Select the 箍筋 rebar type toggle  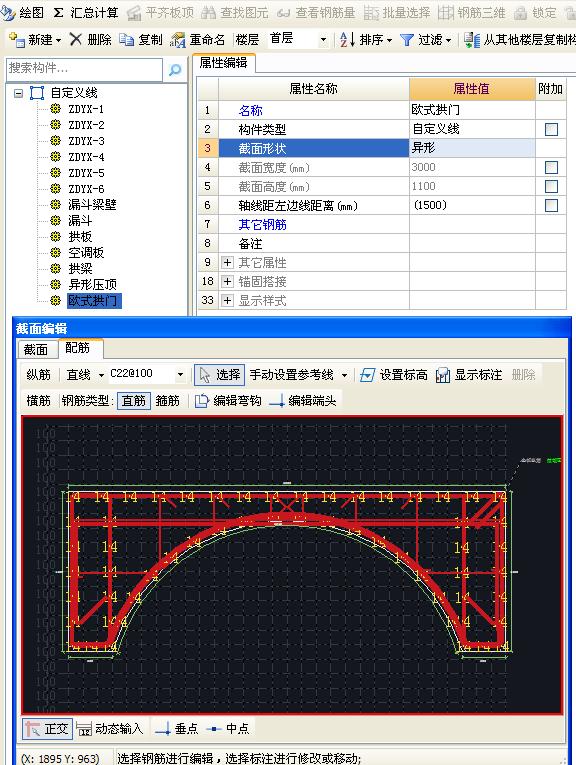click(x=167, y=401)
